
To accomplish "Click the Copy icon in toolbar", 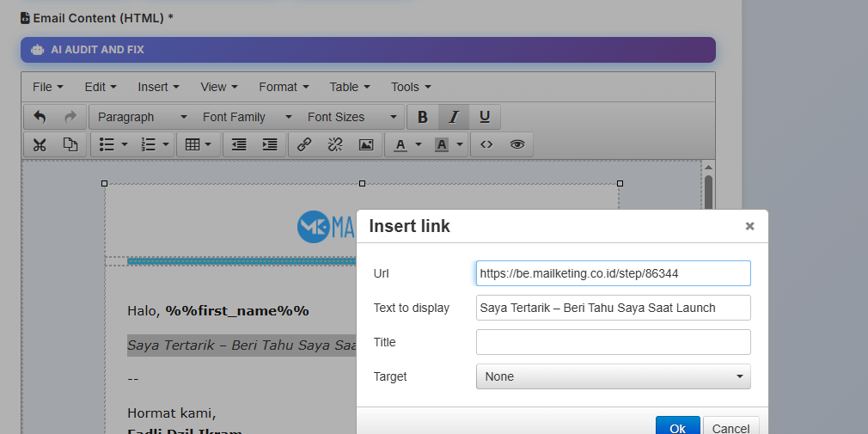I will pyautogui.click(x=70, y=144).
